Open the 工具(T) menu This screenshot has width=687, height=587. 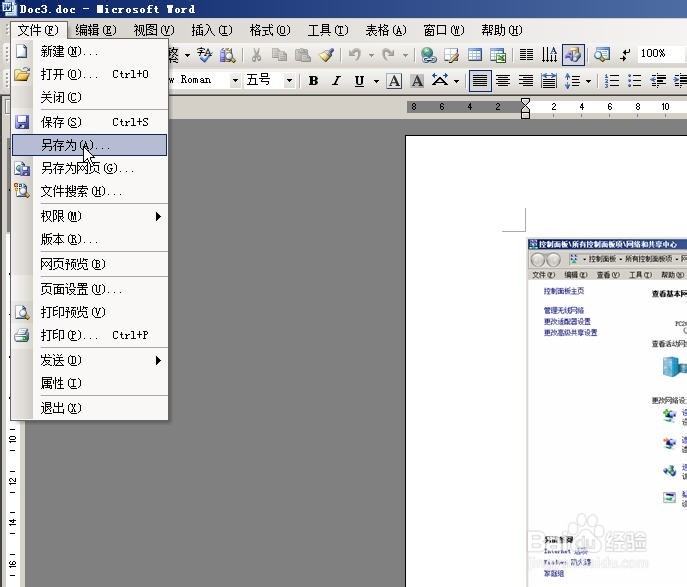pyautogui.click(x=328, y=30)
